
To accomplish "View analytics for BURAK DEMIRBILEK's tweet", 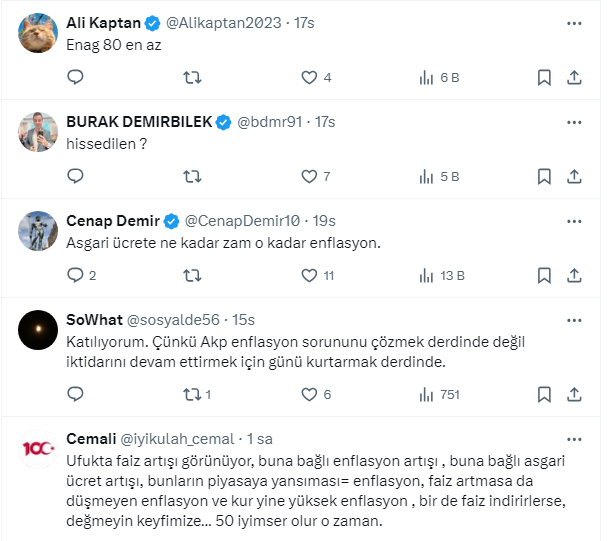I will [x=426, y=176].
